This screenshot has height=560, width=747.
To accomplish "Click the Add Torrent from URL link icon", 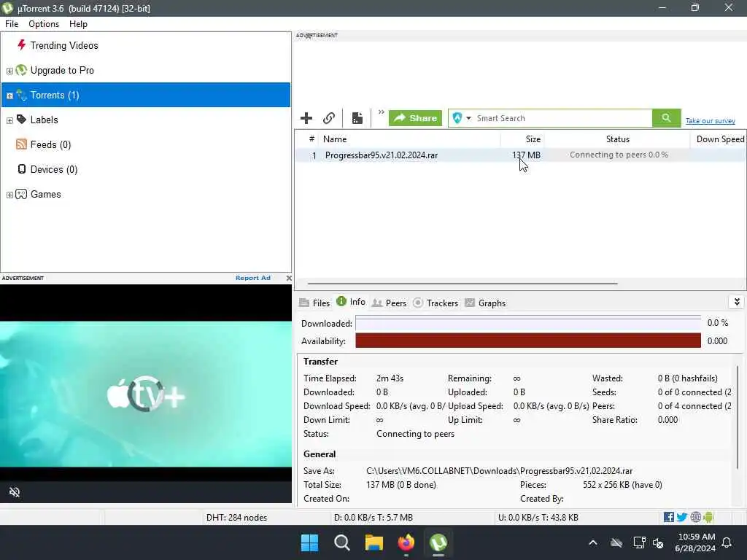I will coord(329,118).
